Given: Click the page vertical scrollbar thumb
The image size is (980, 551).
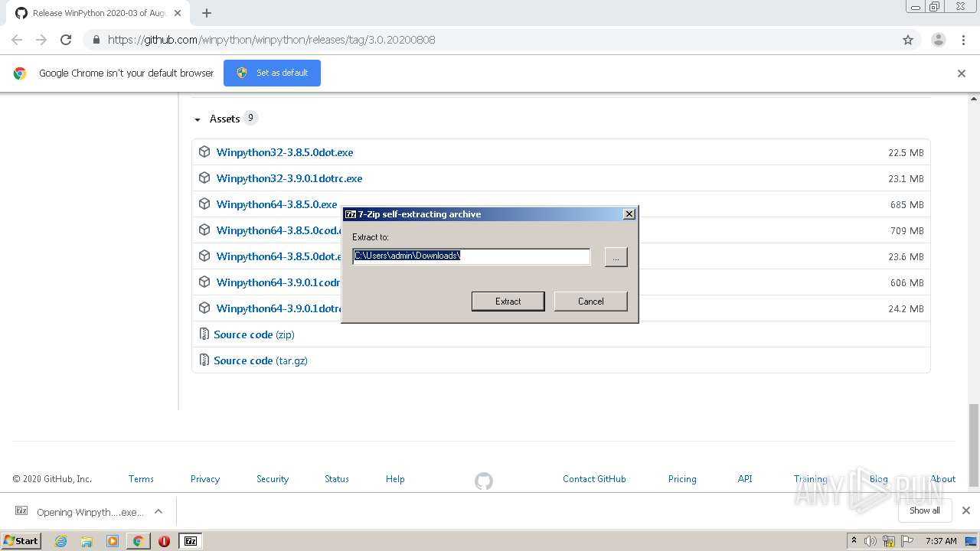Looking at the screenshot, I should pos(973,445).
